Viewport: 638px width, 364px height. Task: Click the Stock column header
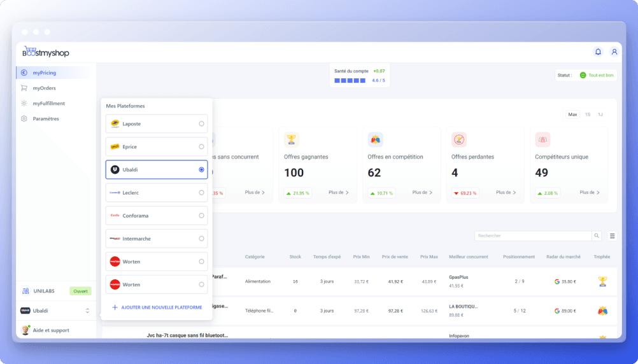[295, 257]
